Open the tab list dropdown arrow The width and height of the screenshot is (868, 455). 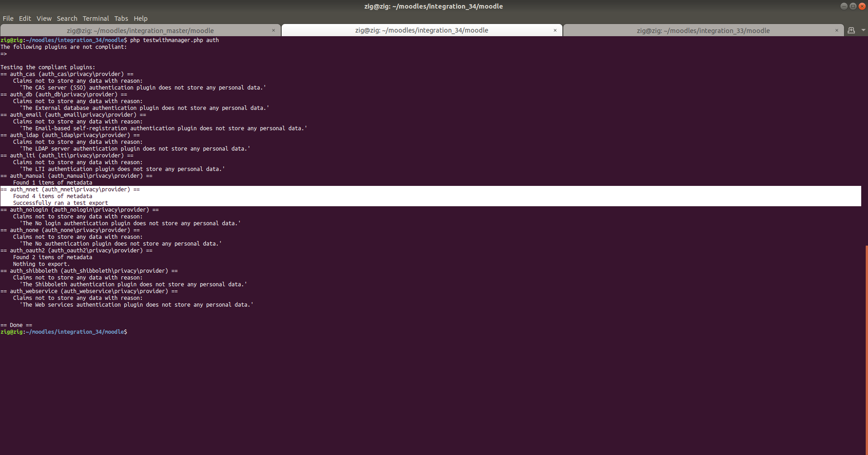click(x=863, y=30)
